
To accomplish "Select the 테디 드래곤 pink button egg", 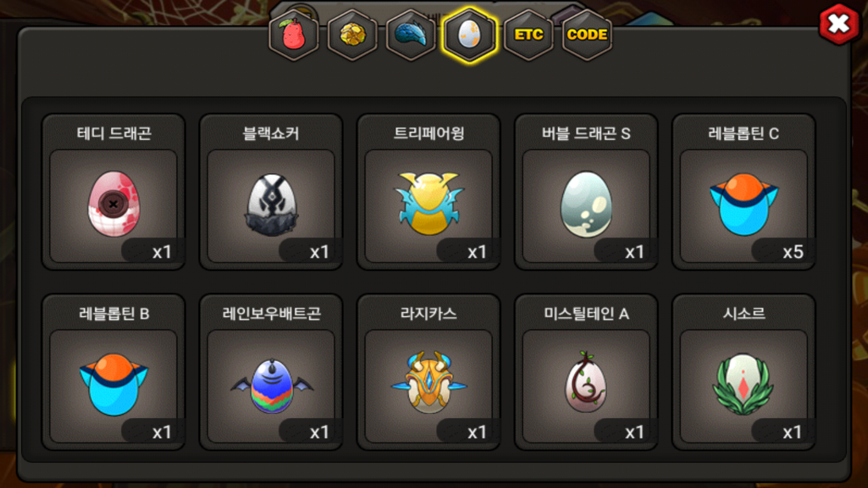I will [x=113, y=204].
